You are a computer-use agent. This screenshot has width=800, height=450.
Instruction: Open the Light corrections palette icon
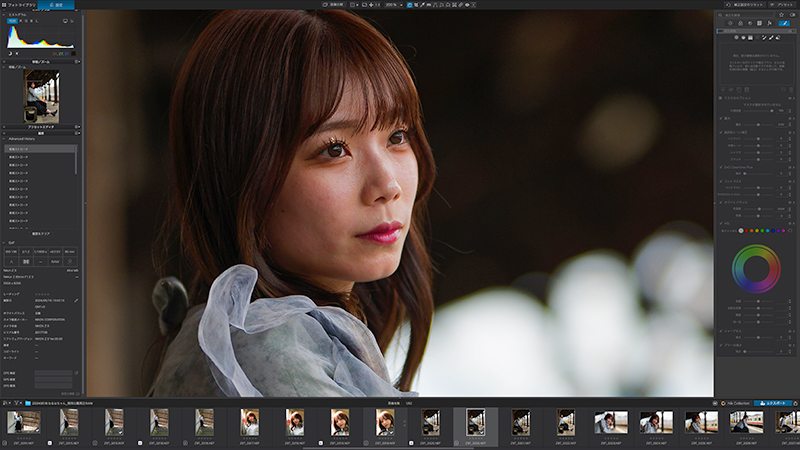pos(730,23)
